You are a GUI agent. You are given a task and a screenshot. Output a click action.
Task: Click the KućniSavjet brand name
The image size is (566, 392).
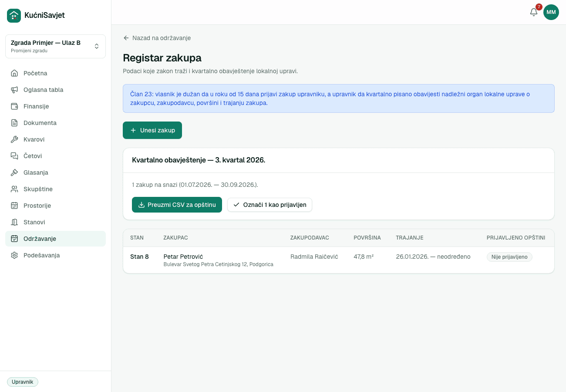44,15
